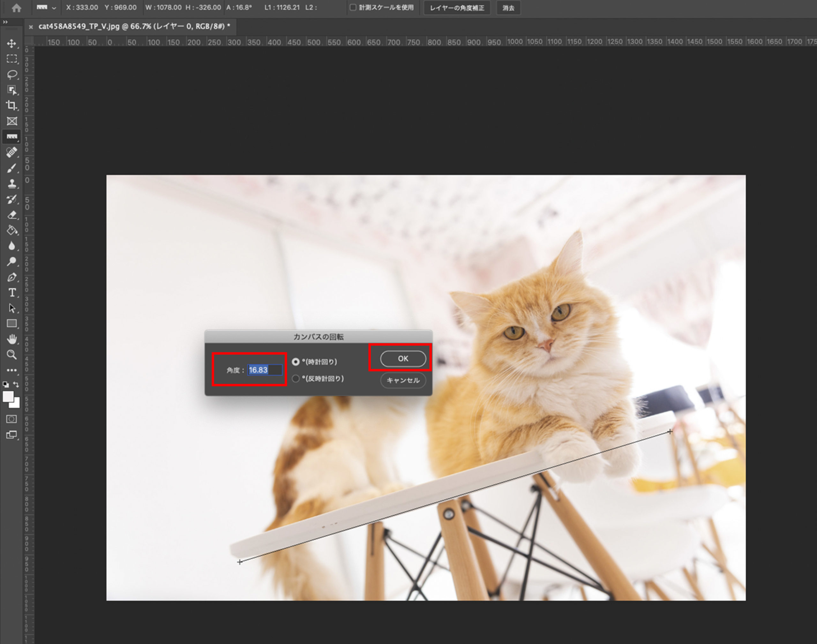The height and width of the screenshot is (644, 817).
Task: Open the Edit Toolbar three-dots menu
Action: coord(12,370)
